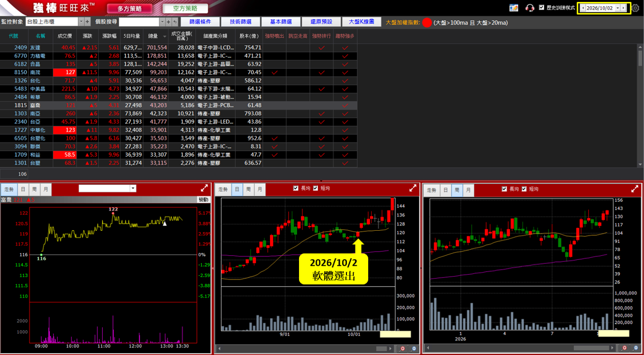The width and height of the screenshot is (644, 355).
Task: Zoom out on the daily K-line chart
Action: tap(414, 349)
